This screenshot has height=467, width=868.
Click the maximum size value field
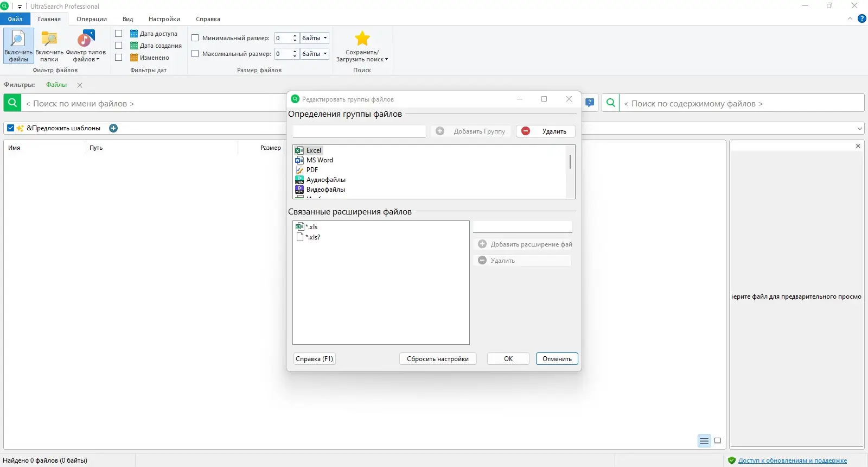(x=283, y=54)
